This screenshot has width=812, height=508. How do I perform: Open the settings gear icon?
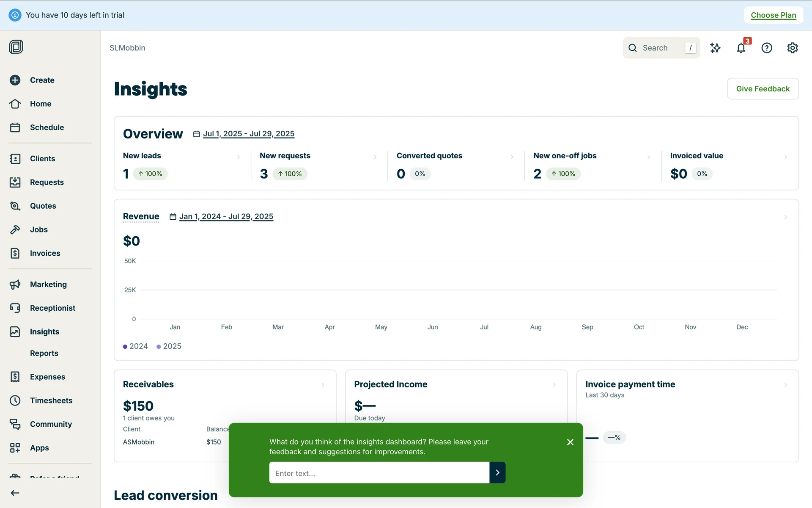[793, 48]
